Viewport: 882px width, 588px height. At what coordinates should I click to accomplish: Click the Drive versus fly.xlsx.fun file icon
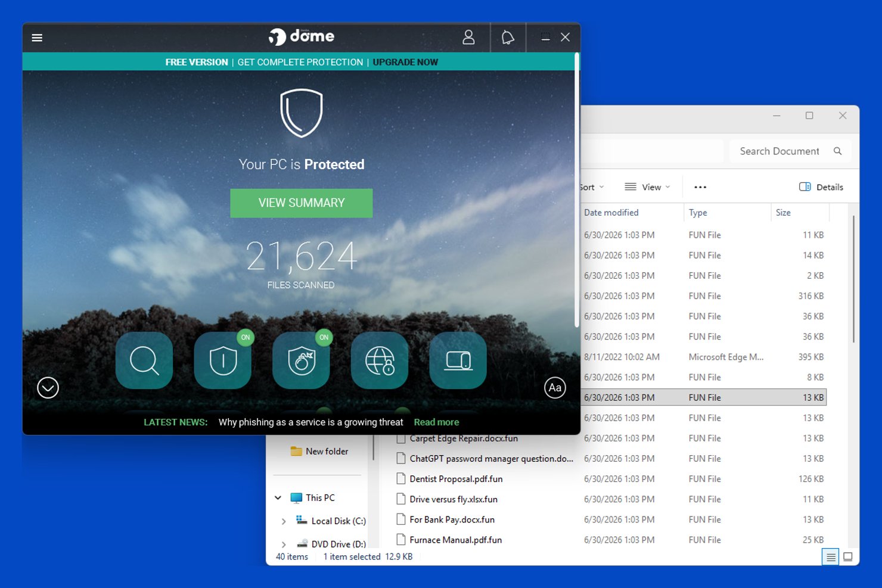tap(402, 499)
